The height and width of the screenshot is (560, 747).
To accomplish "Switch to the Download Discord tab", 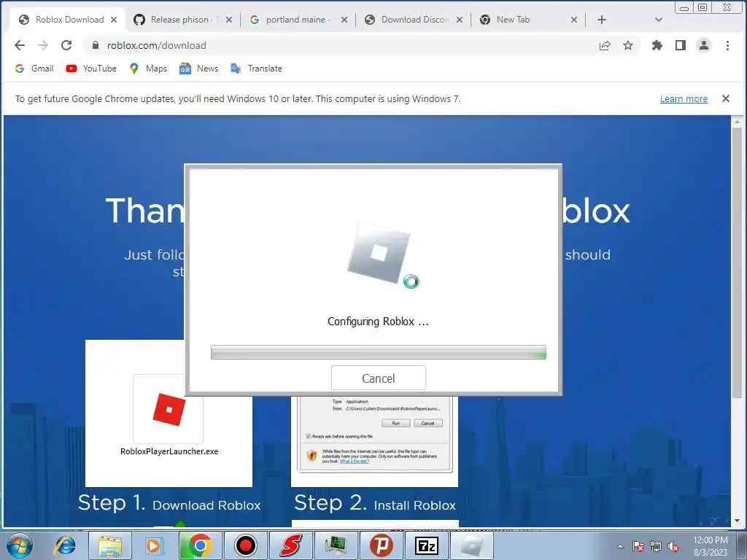I will click(x=414, y=20).
